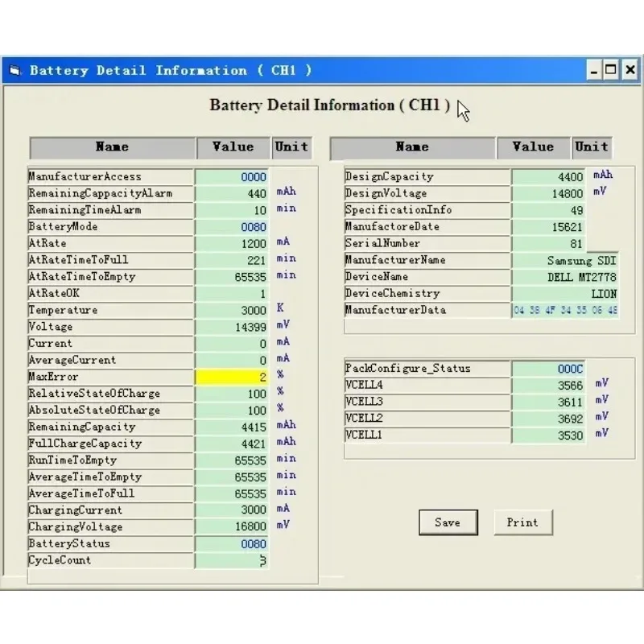The height and width of the screenshot is (644, 644).
Task: Click the SpecificationInfo value 49
Action: click(x=549, y=210)
